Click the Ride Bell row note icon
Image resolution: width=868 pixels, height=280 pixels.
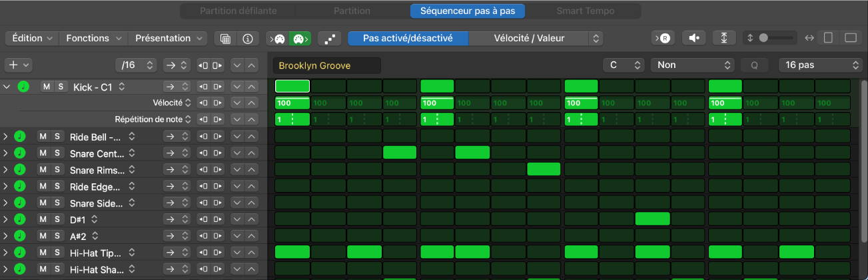click(19, 137)
